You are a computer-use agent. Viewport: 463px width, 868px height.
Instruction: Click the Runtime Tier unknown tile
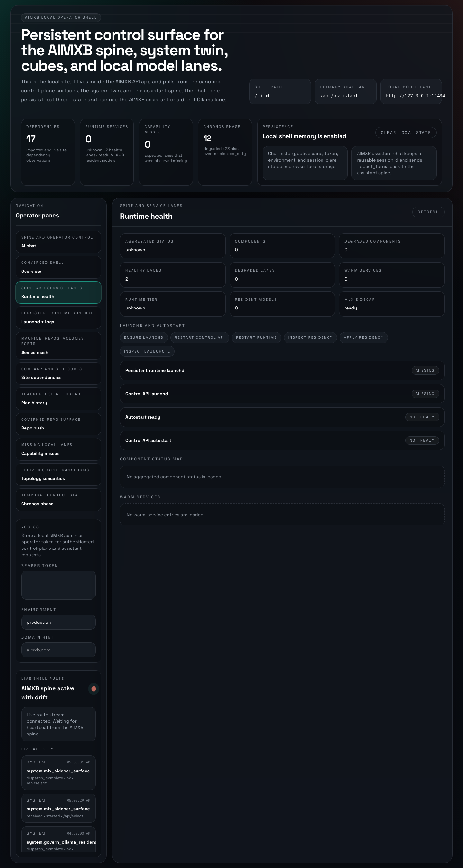tap(173, 304)
